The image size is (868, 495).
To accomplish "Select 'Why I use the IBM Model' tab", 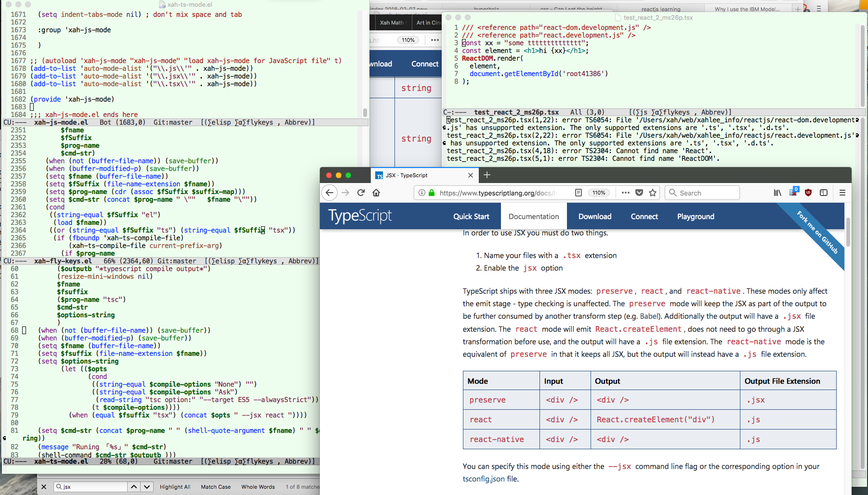I will point(747,9).
